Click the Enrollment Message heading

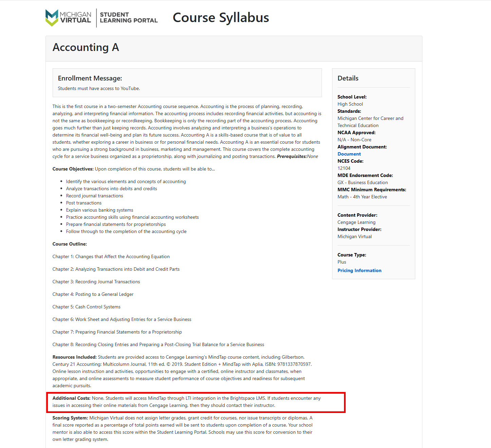point(90,78)
